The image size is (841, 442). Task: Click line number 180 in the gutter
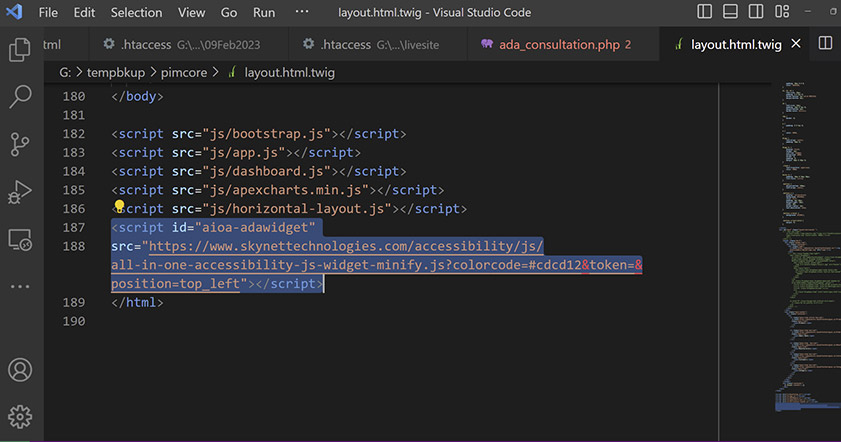(x=74, y=96)
